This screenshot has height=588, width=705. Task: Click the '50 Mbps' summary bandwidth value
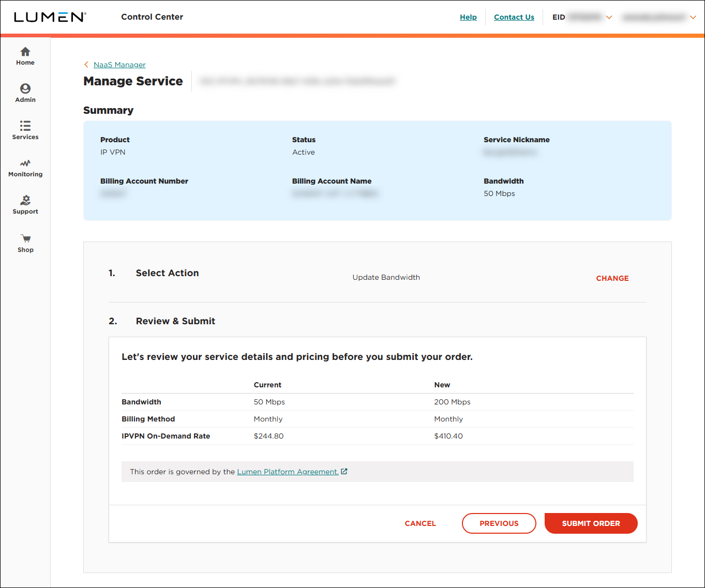[499, 193]
